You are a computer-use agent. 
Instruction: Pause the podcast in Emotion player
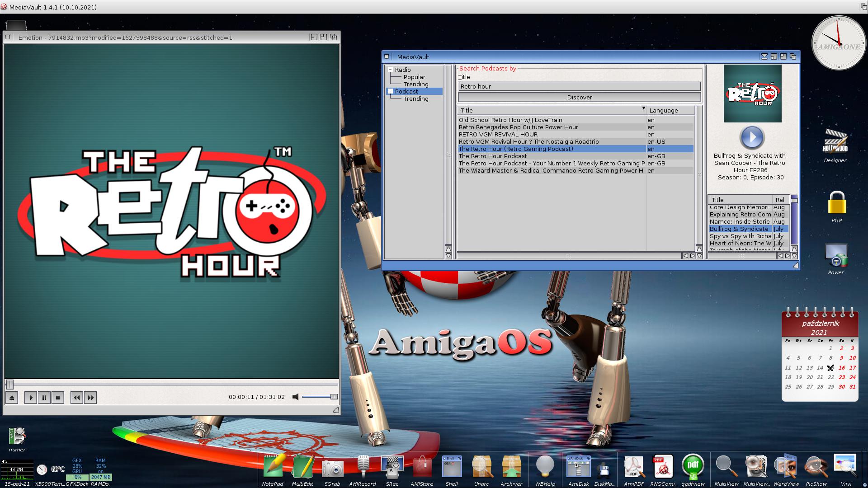pos(44,398)
